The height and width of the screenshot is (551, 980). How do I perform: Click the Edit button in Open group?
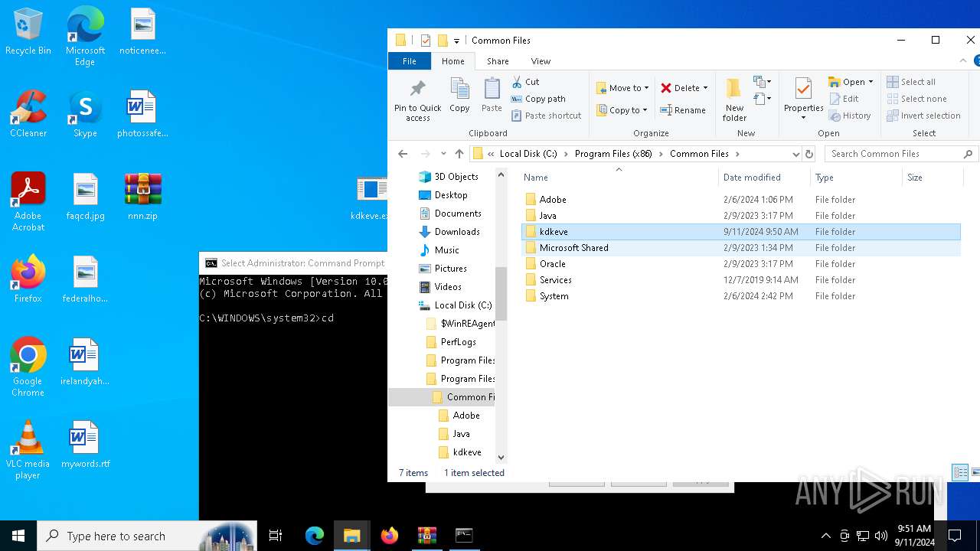click(x=844, y=99)
